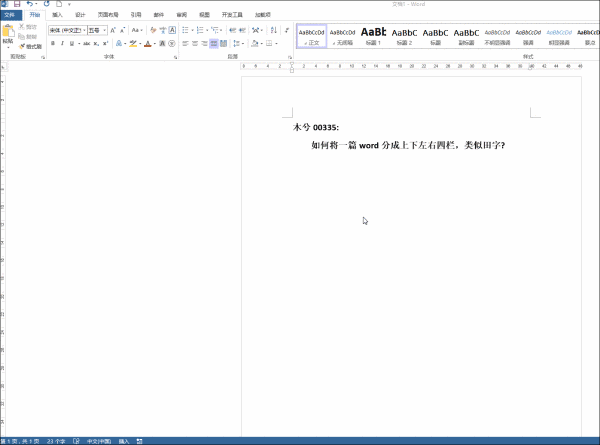Apply multilevel list

pyautogui.click(x=215, y=30)
